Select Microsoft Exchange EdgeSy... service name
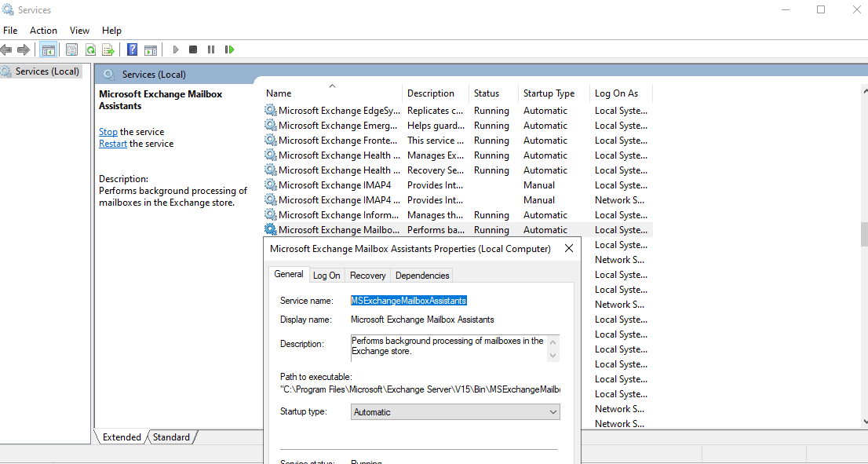Viewport: 868px width, 464px height. (x=339, y=110)
